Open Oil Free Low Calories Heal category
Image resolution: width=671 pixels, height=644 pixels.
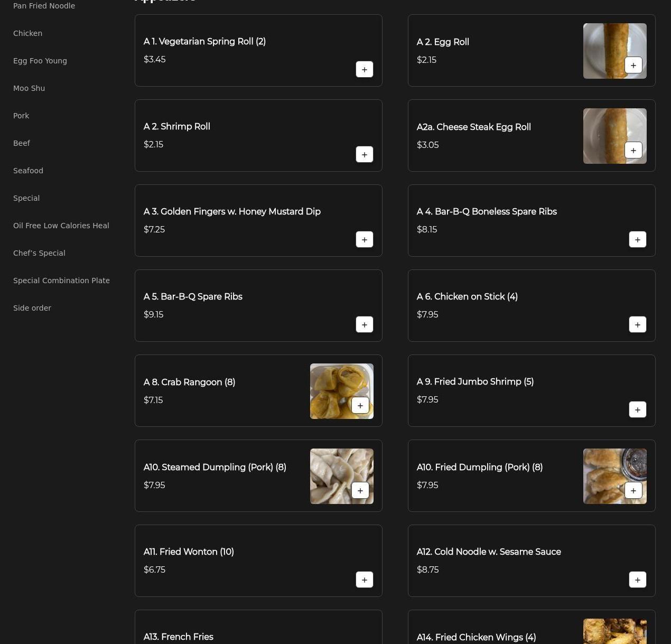point(61,226)
